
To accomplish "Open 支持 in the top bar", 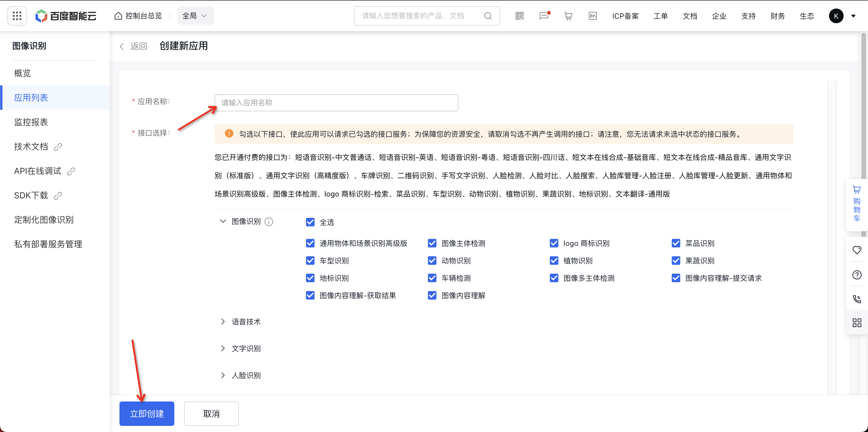I will tap(749, 16).
